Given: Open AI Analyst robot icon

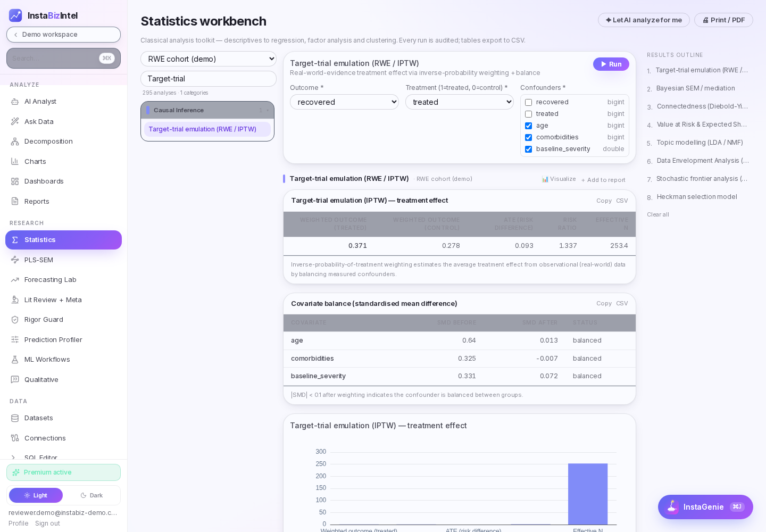Looking at the screenshot, I should click(x=15, y=102).
